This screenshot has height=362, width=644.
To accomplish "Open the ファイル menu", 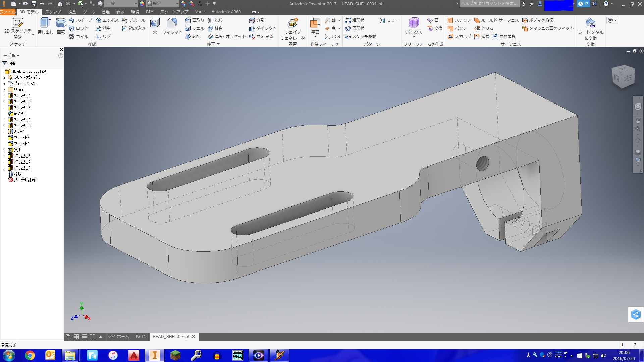I will pos(8,12).
